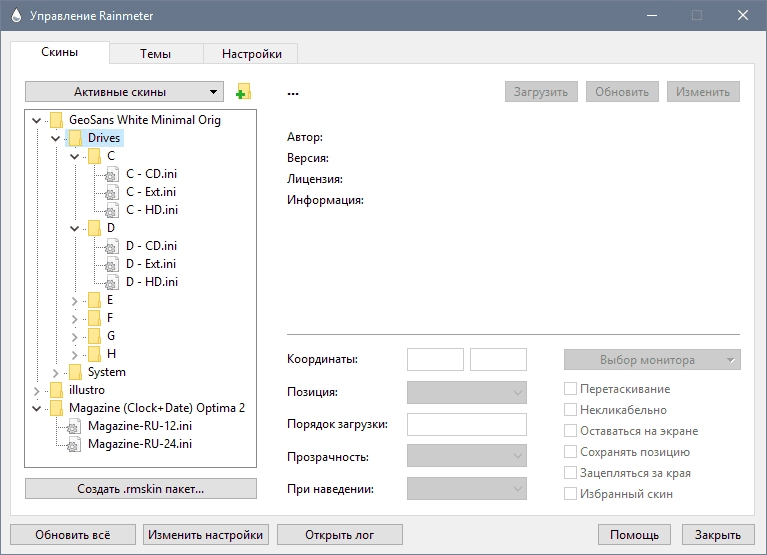Click the Закрыть button
The image size is (767, 555).
[718, 534]
